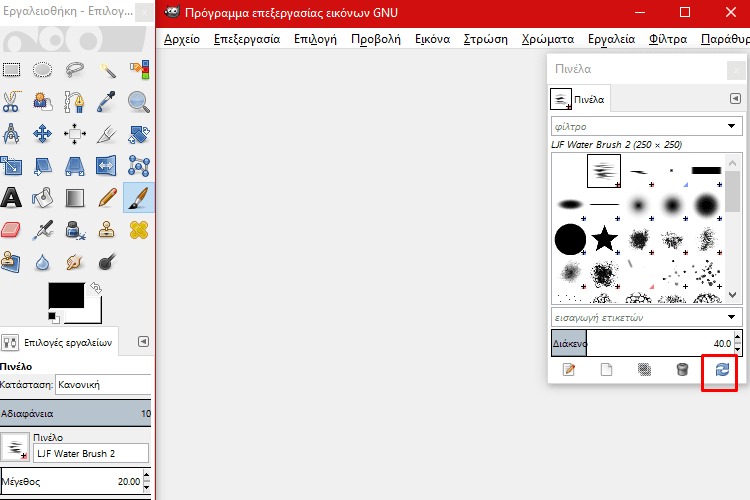This screenshot has height=500, width=750.
Task: Choose the Foreground Select tool
Action: 43,101
